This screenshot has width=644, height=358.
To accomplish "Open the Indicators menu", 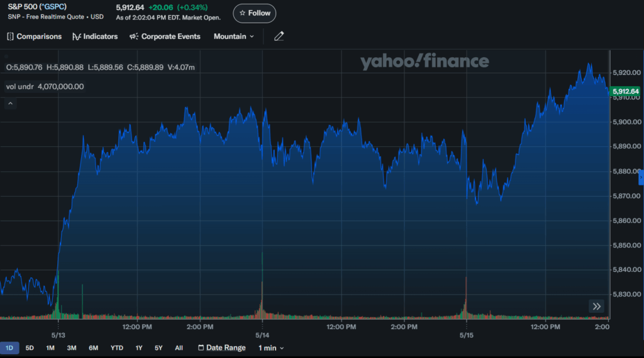I will 95,36.
